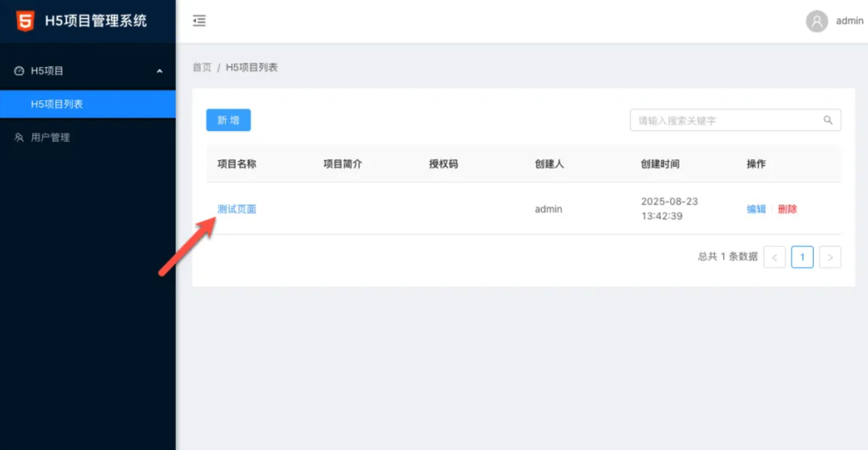Click the admin user avatar icon

point(817,21)
